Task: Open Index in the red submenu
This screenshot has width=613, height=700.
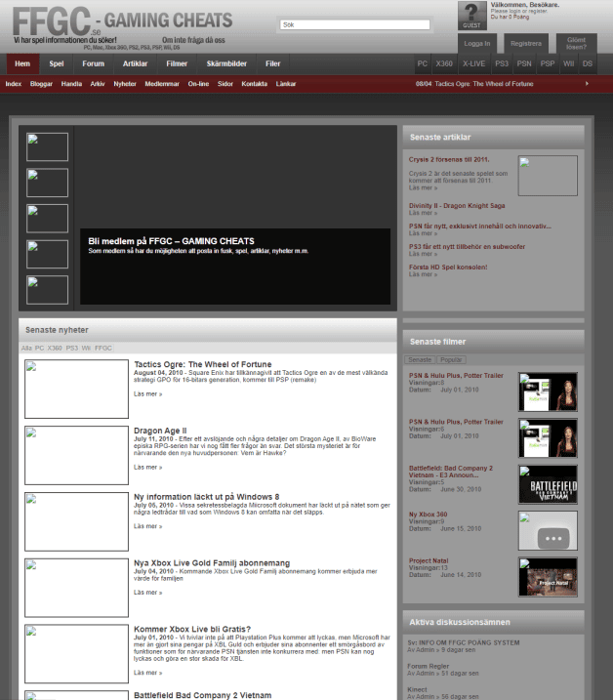Action: click(14, 84)
